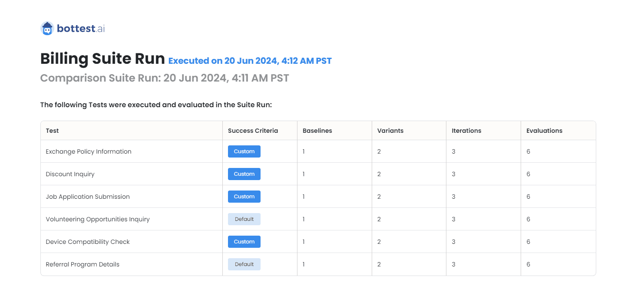Select the Custom badge for Discount Inquiry
This screenshot has height=299, width=644.
244,174
